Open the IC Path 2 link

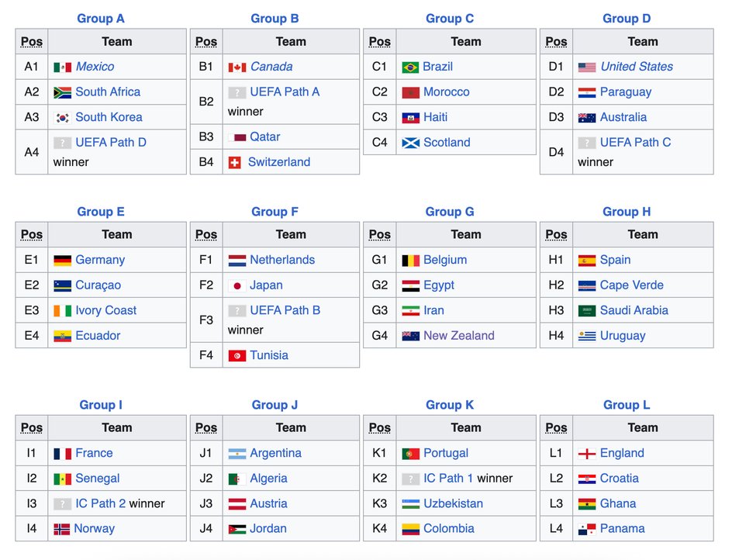coord(101,503)
